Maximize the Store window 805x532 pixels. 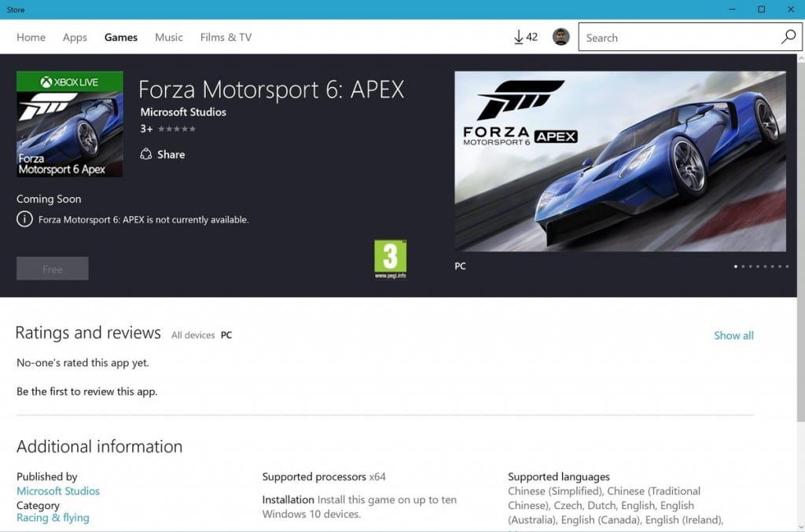(x=761, y=9)
